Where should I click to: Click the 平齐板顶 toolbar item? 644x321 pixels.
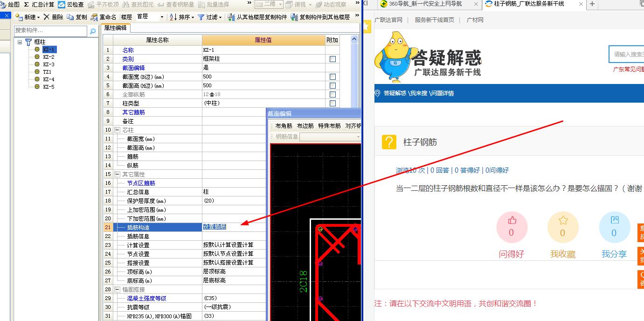click(103, 4)
